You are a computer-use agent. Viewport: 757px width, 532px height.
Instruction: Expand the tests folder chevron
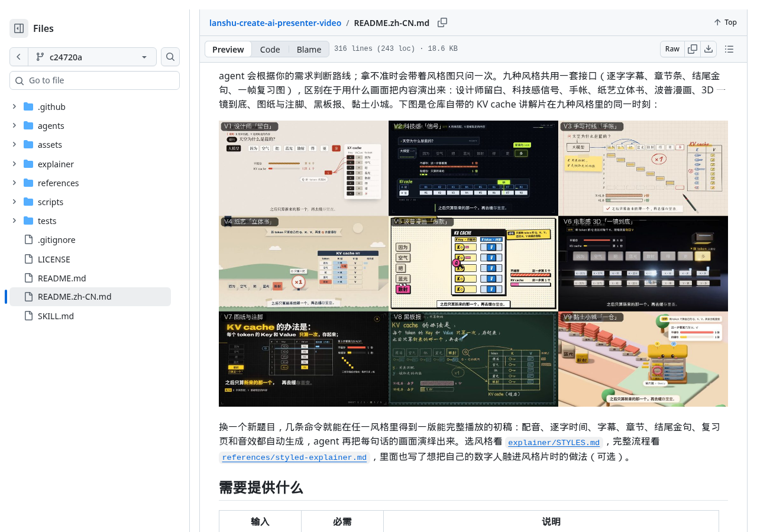14,221
